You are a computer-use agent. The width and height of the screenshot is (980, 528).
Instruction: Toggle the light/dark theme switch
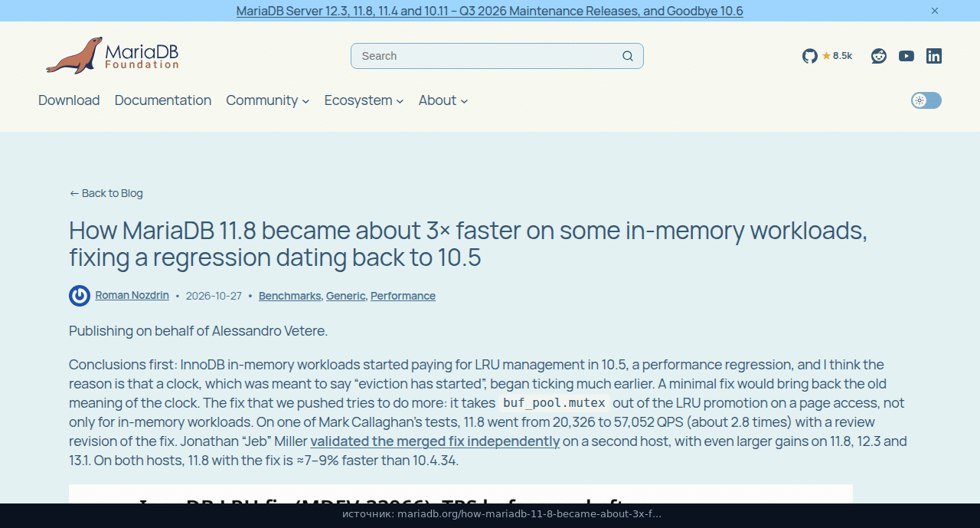(926, 100)
